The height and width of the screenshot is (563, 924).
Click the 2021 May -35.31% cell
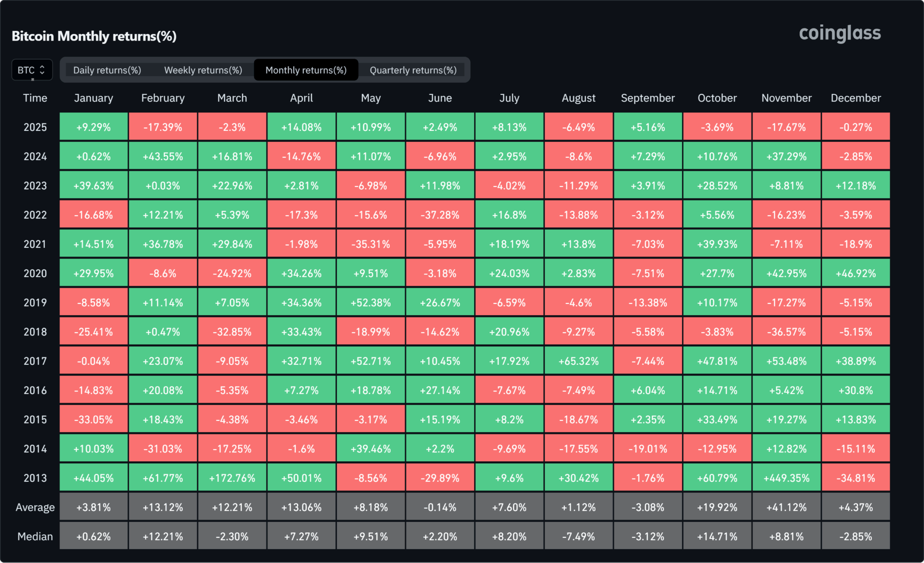point(371,244)
